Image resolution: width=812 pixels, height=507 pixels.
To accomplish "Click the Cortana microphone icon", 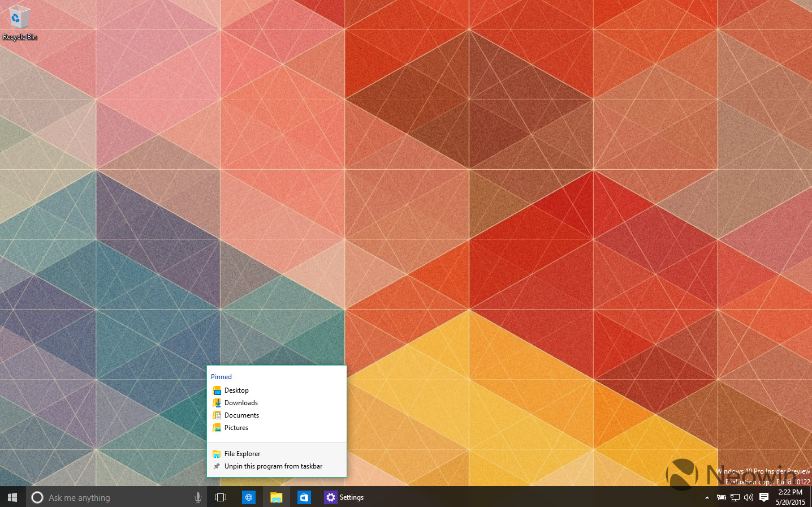I will [x=197, y=497].
